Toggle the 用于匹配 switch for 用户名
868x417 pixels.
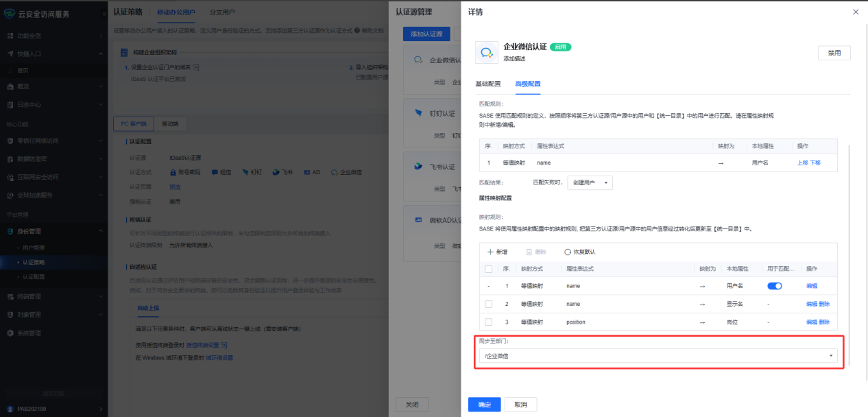[x=774, y=286]
